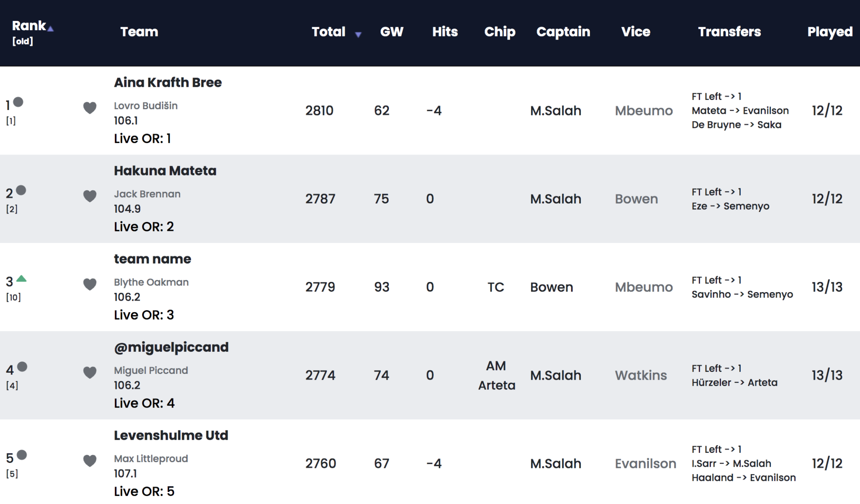The width and height of the screenshot is (860, 504).
Task: Click the AM Arteta chip label
Action: [496, 375]
